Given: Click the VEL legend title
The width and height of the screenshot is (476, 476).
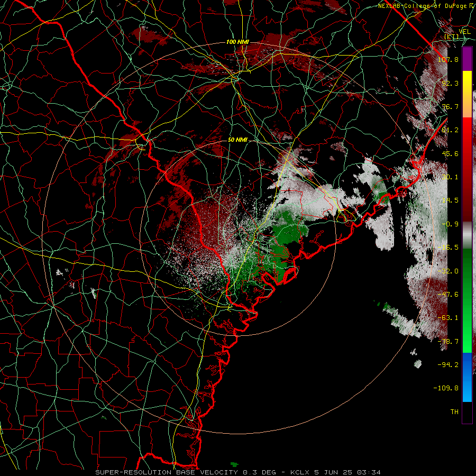Looking at the screenshot, I should [464, 32].
